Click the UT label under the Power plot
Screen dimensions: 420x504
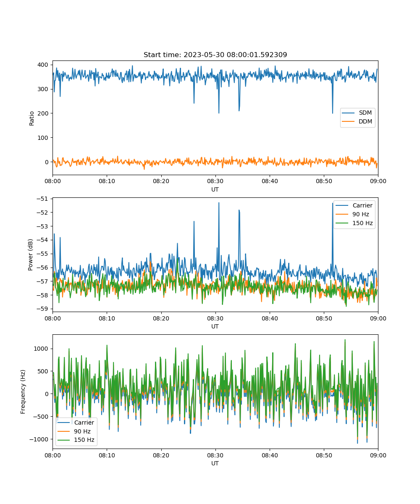[x=215, y=327]
